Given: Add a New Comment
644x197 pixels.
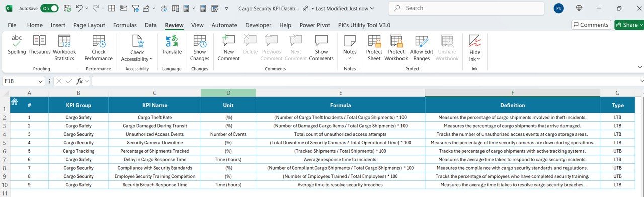Looking at the screenshot, I should point(229,48).
